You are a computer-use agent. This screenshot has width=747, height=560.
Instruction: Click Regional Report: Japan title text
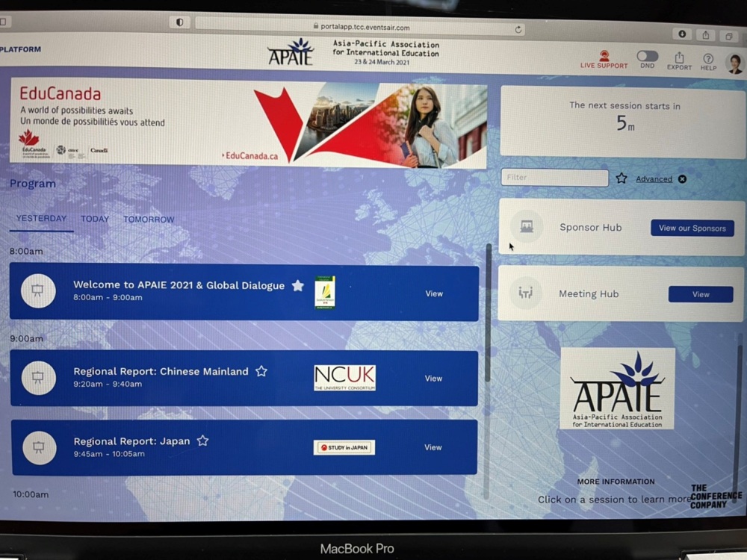132,441
